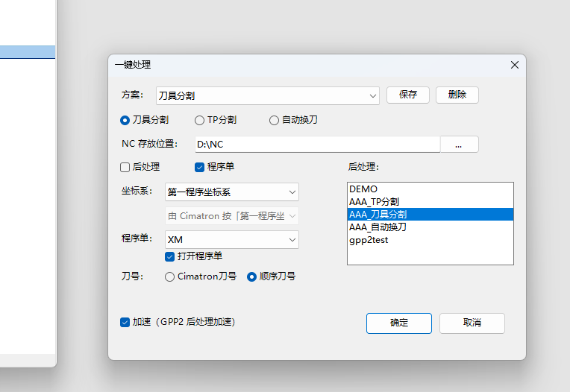Click the highlighted blue row in the background window
The image size is (570, 392).
click(x=28, y=52)
